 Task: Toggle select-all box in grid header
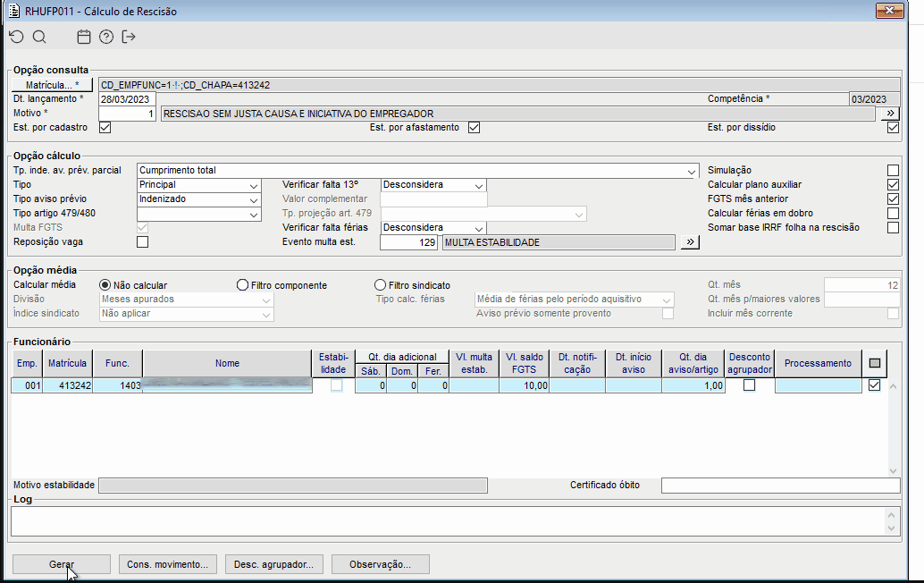point(875,363)
